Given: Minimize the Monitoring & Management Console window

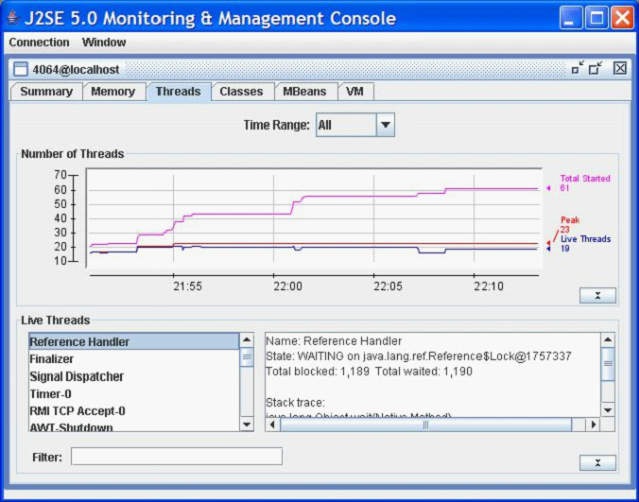Looking at the screenshot, I should 571,18.
